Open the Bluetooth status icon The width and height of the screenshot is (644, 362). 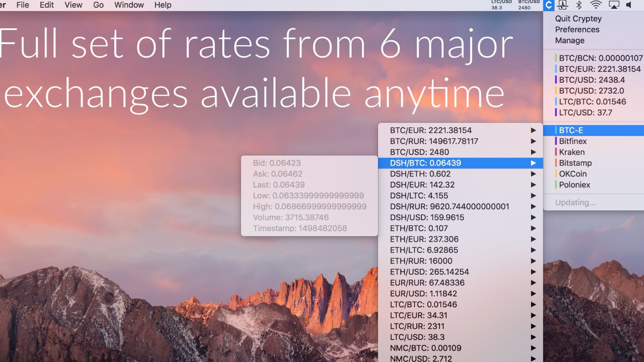pyautogui.click(x=579, y=5)
